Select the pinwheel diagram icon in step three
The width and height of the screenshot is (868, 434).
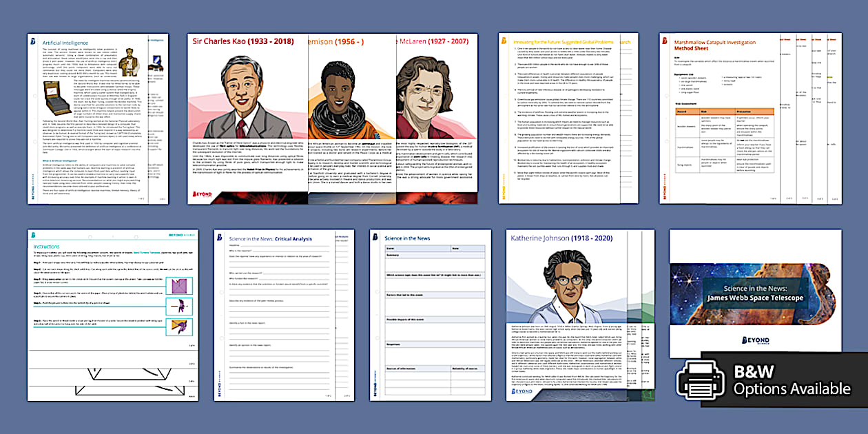click(180, 285)
